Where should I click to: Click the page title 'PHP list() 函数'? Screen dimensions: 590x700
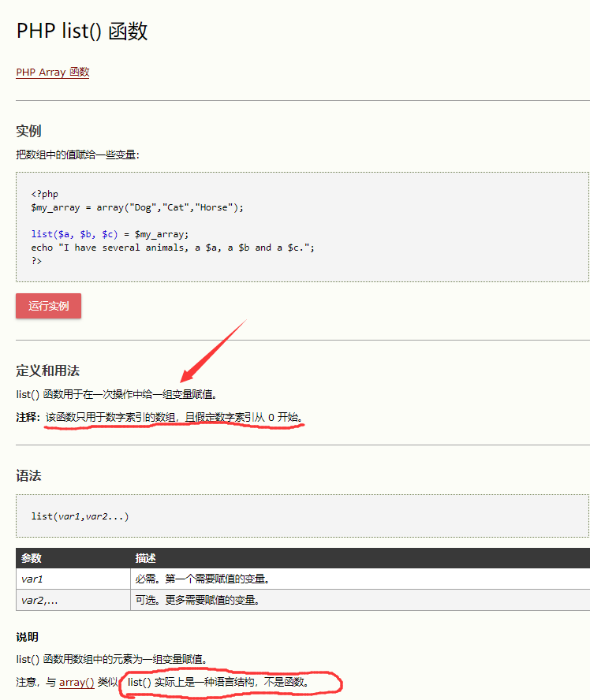pyautogui.click(x=82, y=32)
